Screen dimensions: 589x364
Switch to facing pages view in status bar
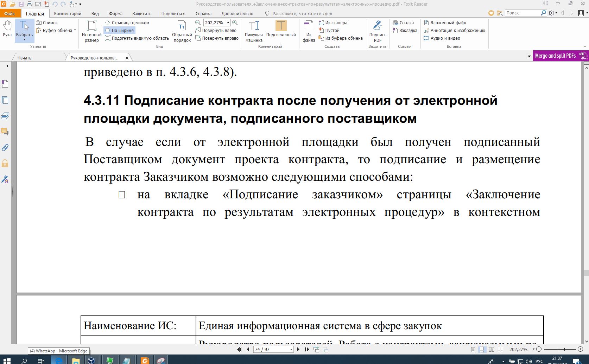point(491,350)
